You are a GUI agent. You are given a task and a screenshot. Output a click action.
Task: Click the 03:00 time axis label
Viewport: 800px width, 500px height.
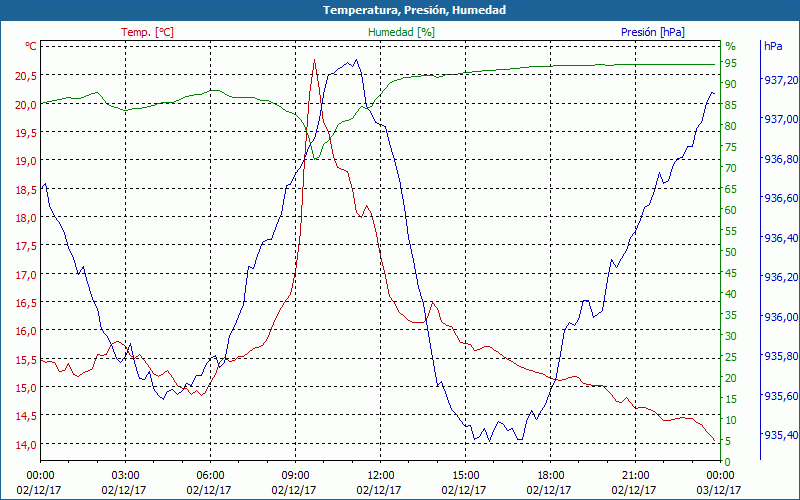(x=126, y=476)
